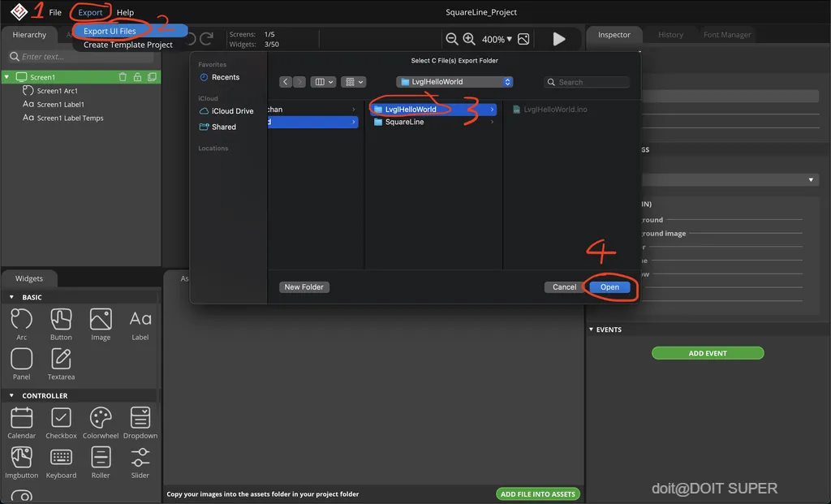Add a Panel widget
The height and width of the screenshot is (504, 831).
pyautogui.click(x=21, y=364)
